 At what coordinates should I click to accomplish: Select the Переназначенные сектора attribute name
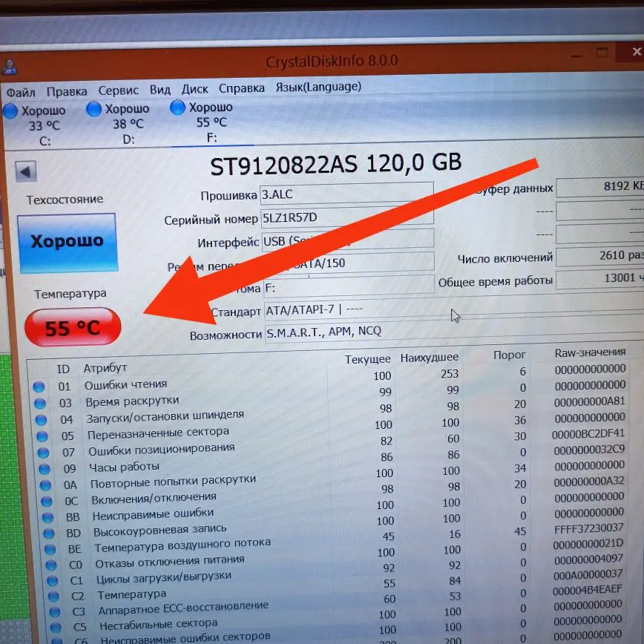158,433
